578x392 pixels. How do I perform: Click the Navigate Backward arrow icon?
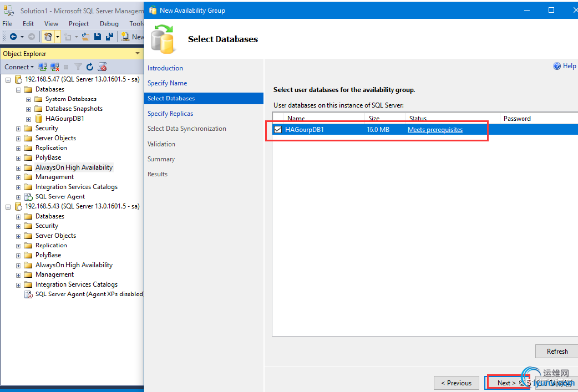point(13,37)
